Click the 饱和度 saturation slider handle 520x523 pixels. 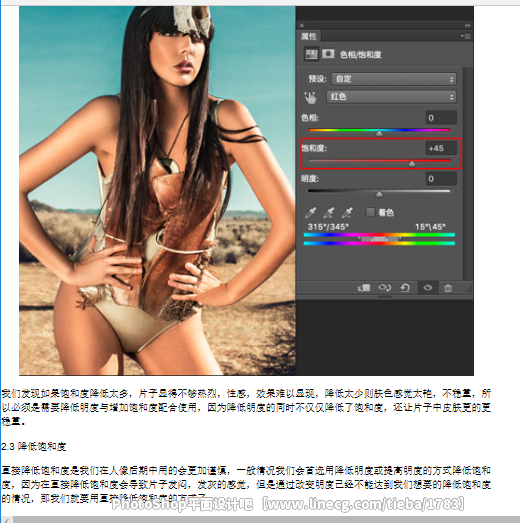(x=412, y=163)
